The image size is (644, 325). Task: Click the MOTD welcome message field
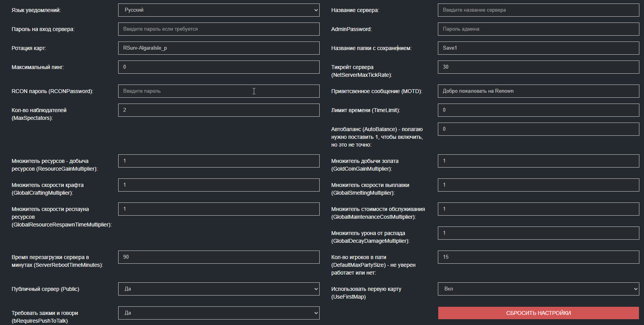(x=538, y=91)
